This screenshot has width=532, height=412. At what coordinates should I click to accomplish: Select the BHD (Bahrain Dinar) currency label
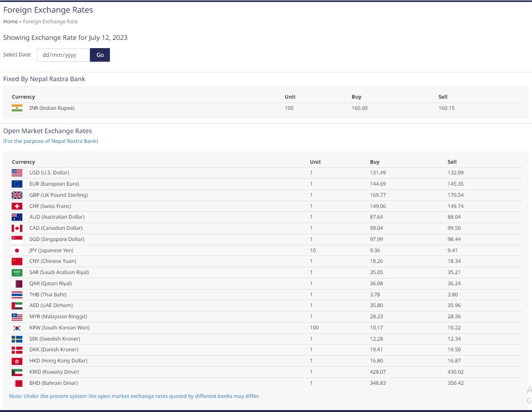coord(53,383)
